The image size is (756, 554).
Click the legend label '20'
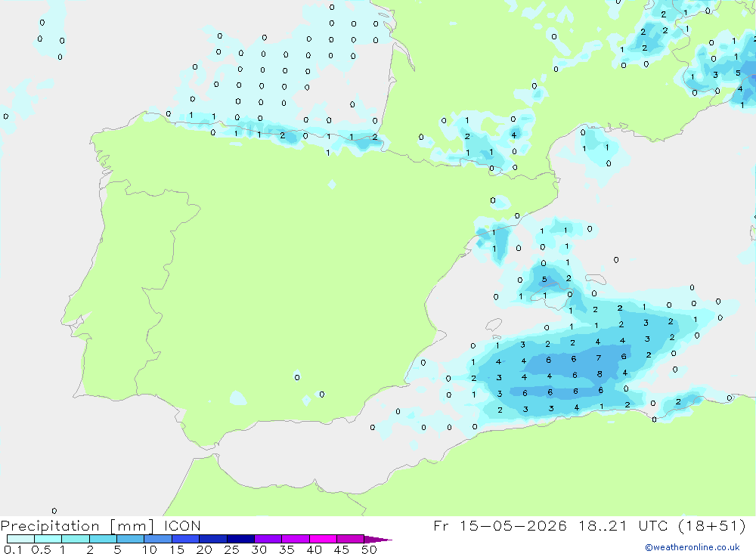click(x=204, y=549)
